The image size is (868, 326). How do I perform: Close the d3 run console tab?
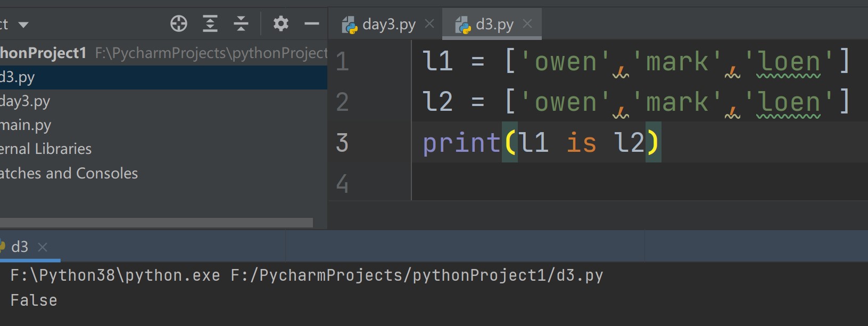click(43, 247)
